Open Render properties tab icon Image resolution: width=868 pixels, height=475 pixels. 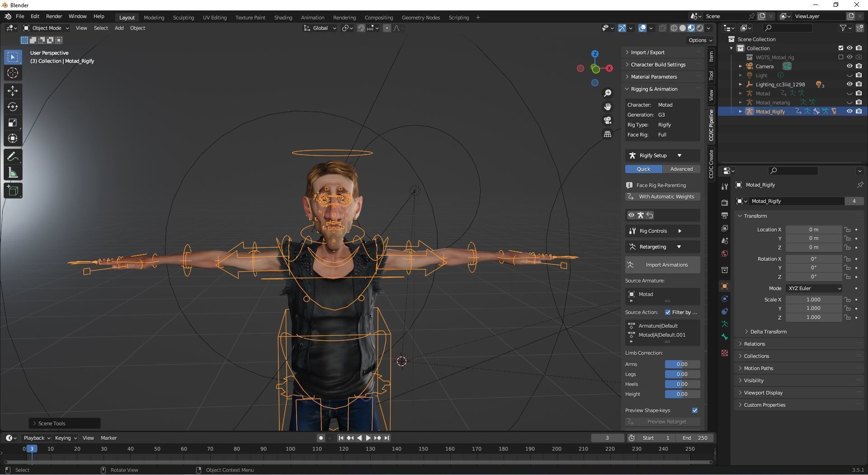coord(725,202)
